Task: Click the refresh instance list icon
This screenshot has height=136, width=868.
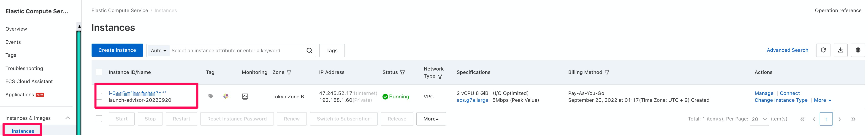Action: pos(823,50)
